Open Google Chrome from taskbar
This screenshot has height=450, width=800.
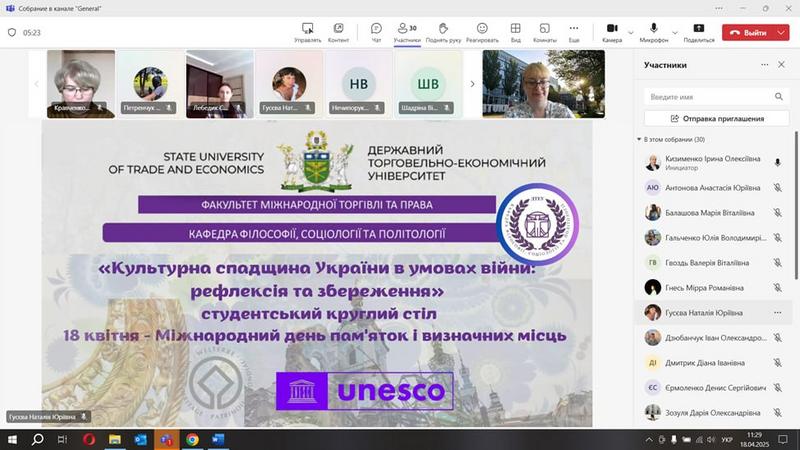tap(192, 439)
